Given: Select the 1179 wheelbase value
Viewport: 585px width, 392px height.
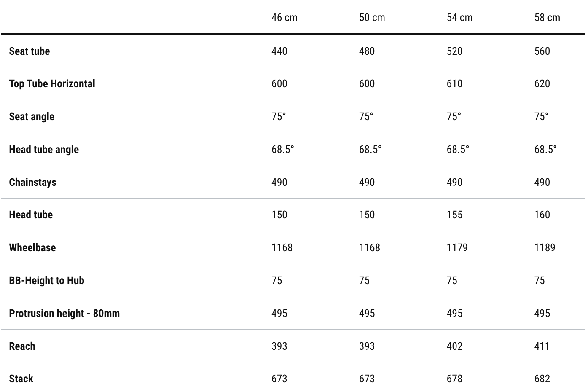Looking at the screenshot, I should coord(457,247).
